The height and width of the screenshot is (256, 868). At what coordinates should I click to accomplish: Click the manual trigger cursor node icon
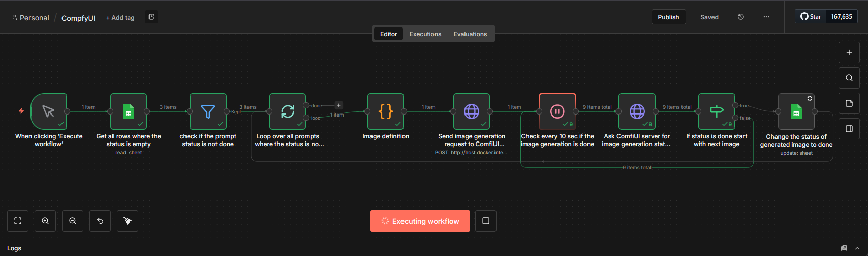49,111
